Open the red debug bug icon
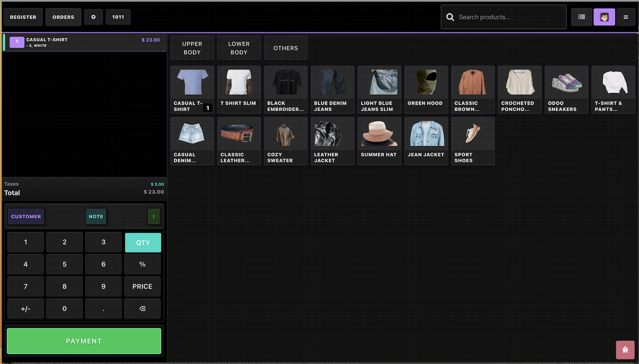The image size is (639, 364). [x=625, y=350]
